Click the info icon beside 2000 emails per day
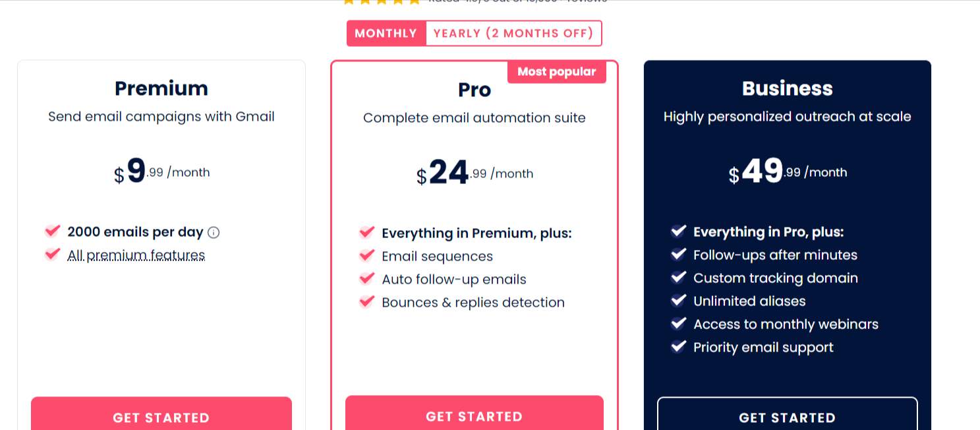 214,232
